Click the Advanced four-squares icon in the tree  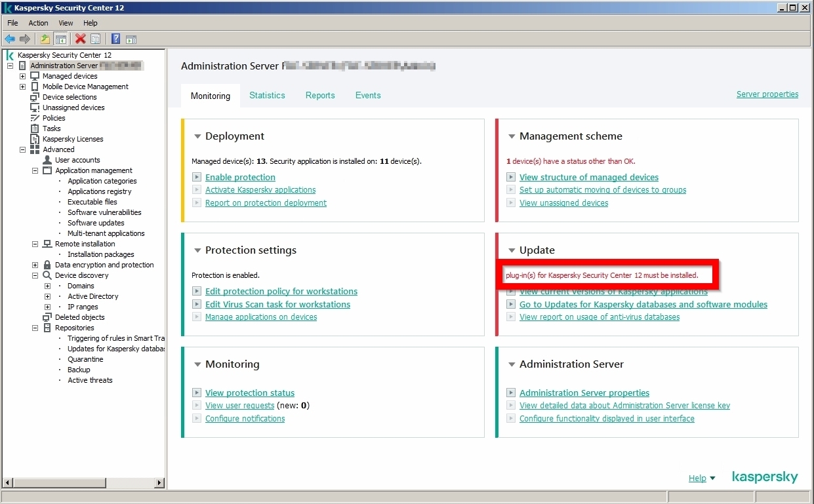[x=35, y=149]
